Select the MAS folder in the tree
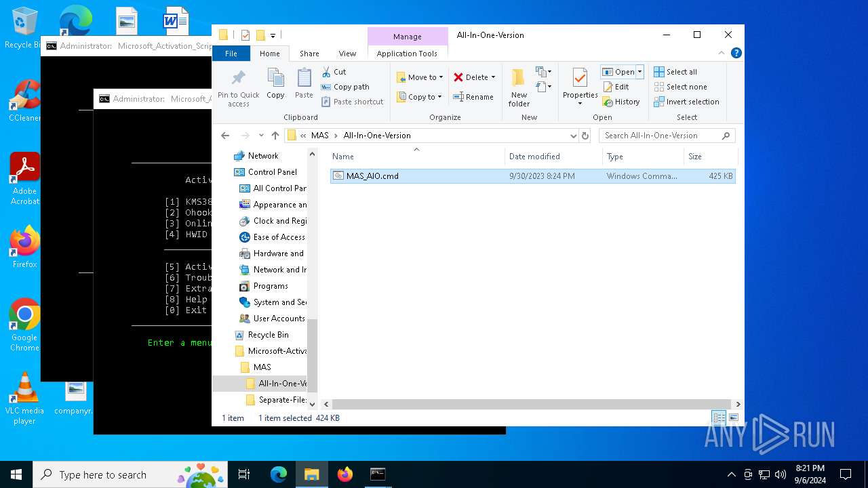The image size is (868, 488). pyautogui.click(x=262, y=367)
